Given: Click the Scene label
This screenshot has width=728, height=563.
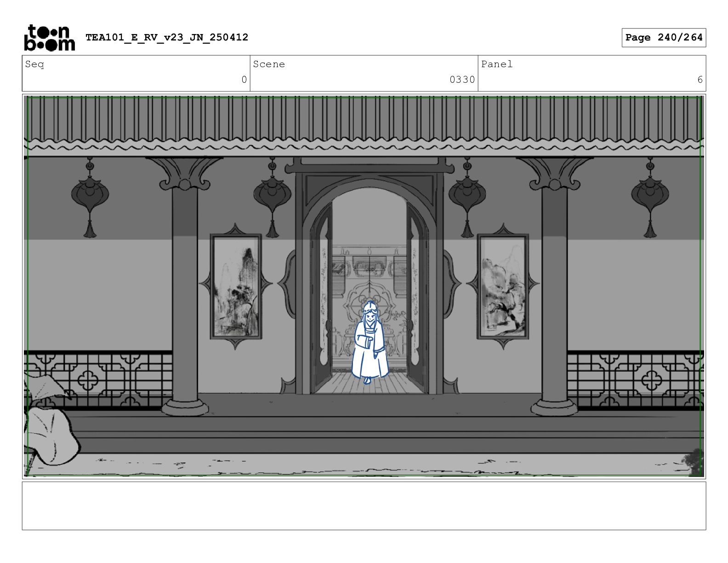Looking at the screenshot, I should point(269,64).
